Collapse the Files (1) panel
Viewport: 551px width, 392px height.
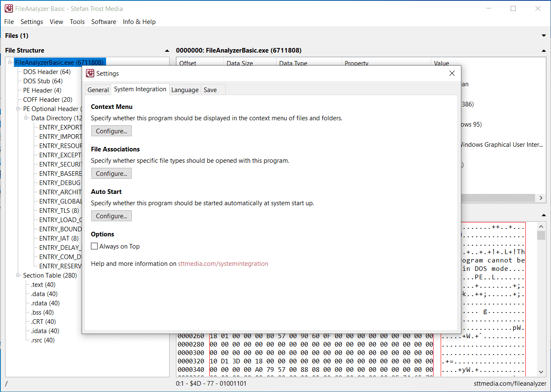[544, 36]
